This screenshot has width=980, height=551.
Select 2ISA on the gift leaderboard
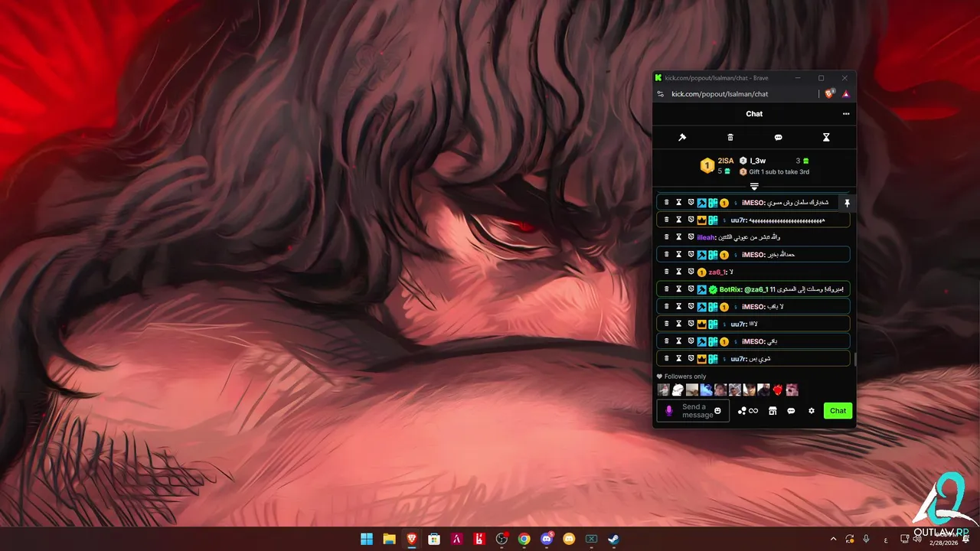(726, 161)
